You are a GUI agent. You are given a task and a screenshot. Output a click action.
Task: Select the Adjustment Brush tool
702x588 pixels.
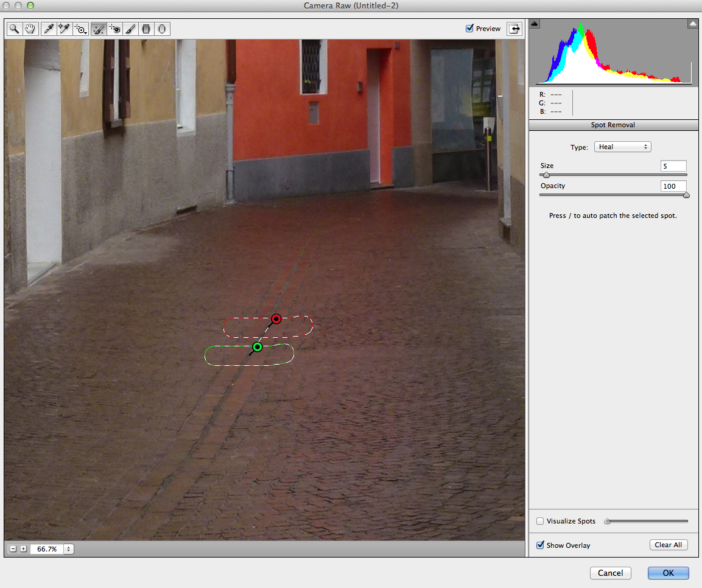coord(130,29)
